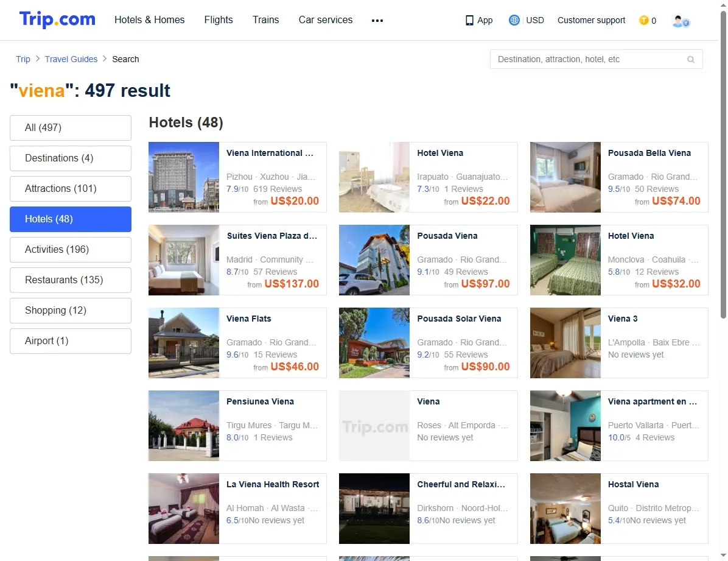
Task: Open Hotel Viena Irapuato listing title
Action: point(440,153)
